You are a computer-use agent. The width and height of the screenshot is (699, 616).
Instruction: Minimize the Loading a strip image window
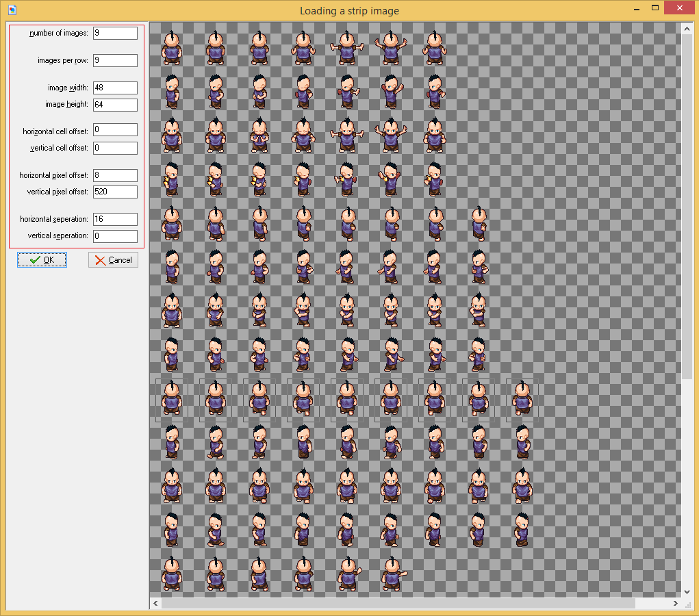tap(637, 8)
